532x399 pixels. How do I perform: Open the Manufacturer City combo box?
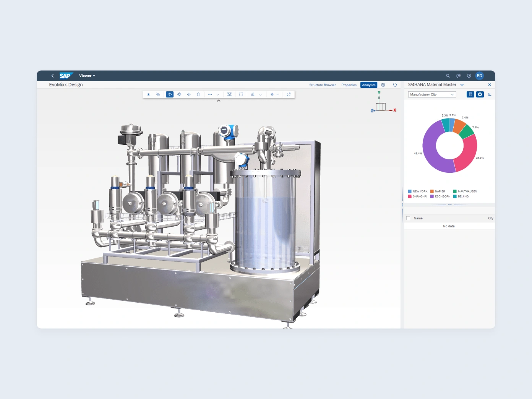click(432, 94)
